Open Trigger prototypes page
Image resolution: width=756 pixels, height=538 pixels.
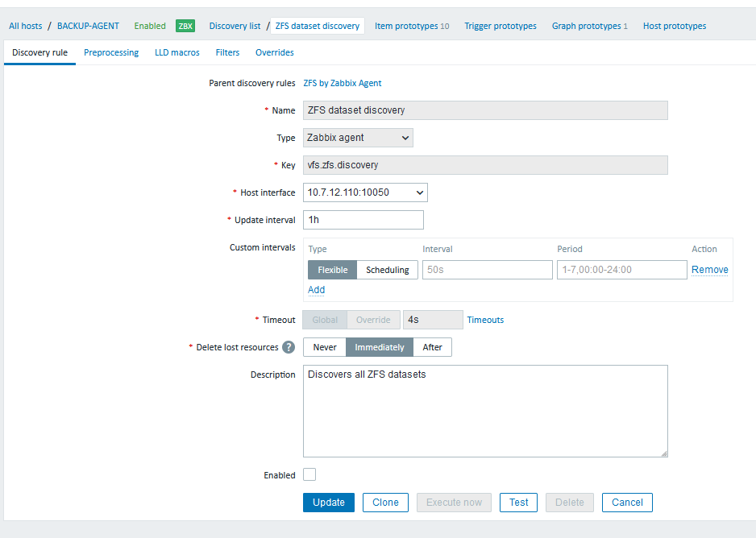[x=500, y=26]
